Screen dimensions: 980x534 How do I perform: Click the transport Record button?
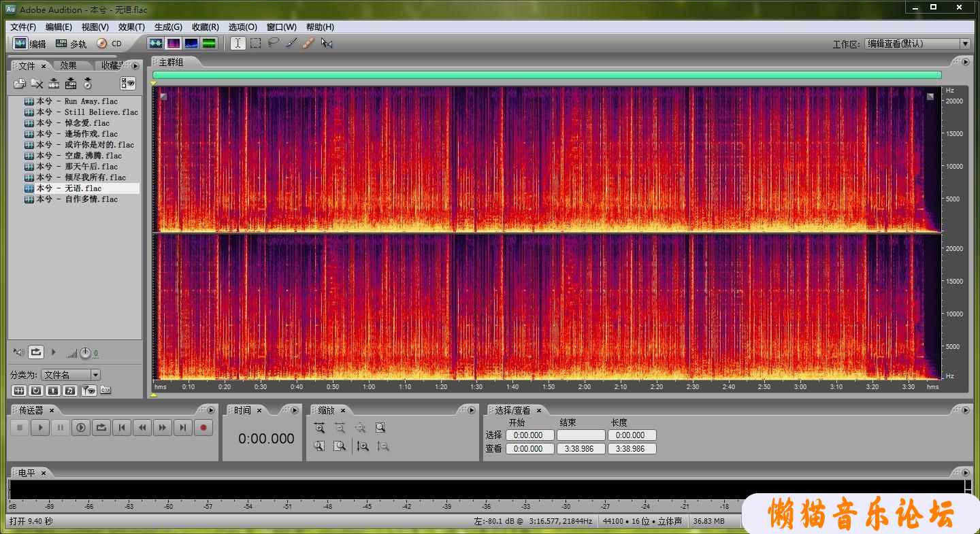203,428
